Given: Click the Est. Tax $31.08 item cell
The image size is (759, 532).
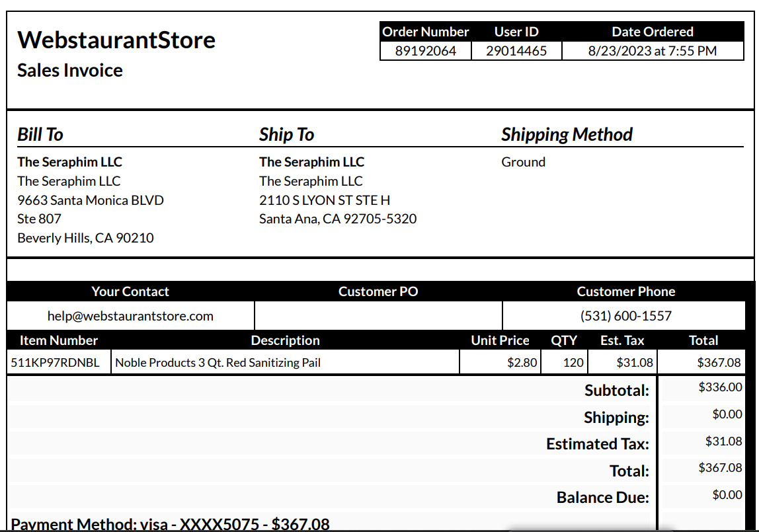Looking at the screenshot, I should tap(623, 363).
